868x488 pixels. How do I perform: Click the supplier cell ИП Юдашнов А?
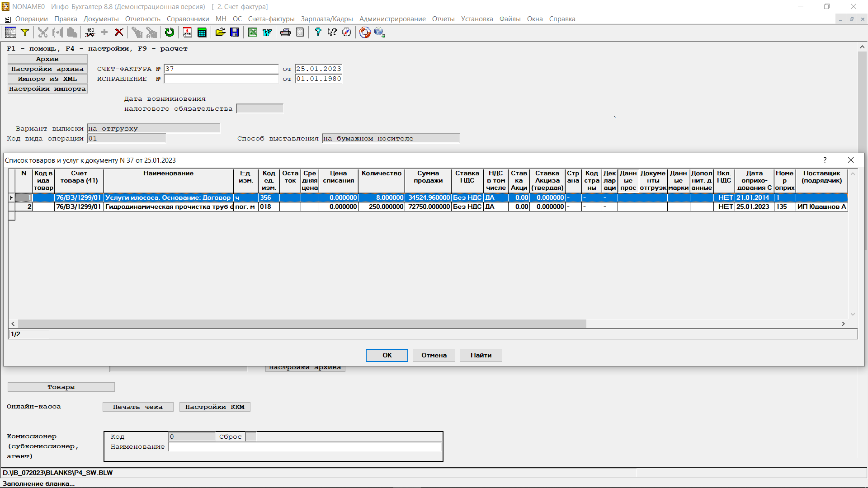click(x=821, y=206)
